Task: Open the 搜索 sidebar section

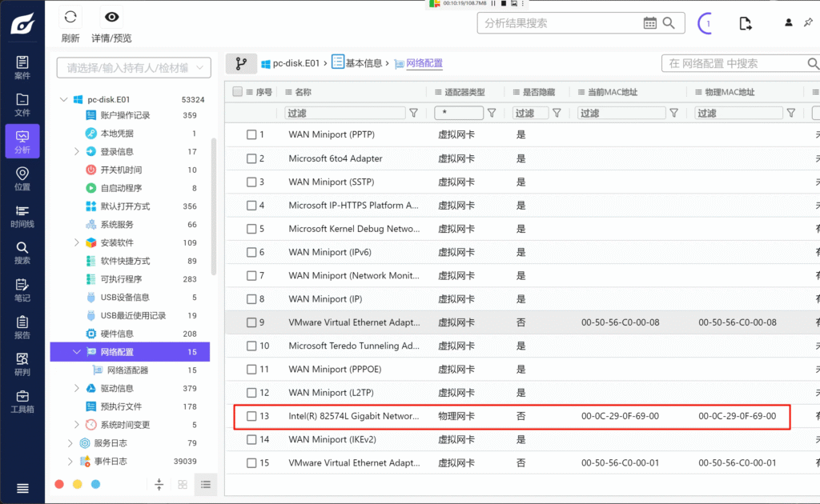Action: [x=22, y=254]
